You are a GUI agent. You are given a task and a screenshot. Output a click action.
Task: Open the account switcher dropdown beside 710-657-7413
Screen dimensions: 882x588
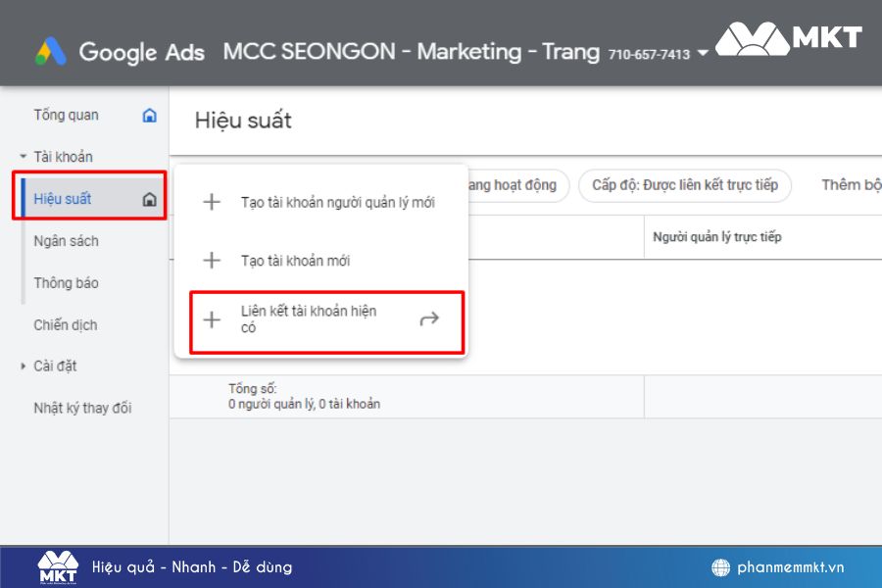click(x=705, y=54)
